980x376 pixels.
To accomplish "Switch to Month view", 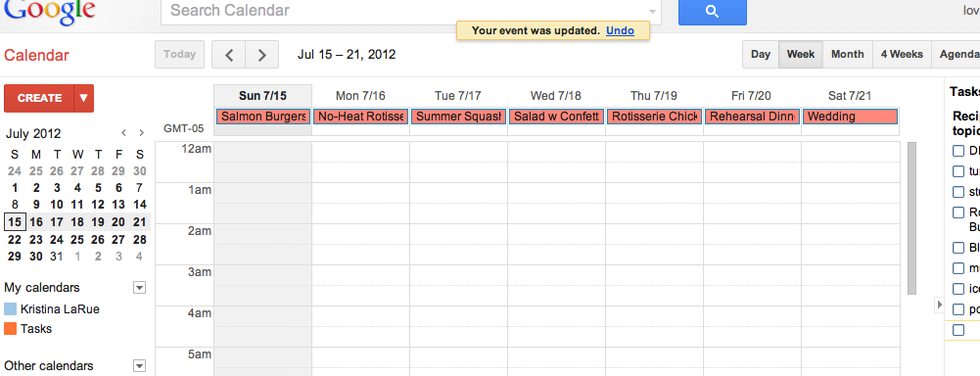I will pyautogui.click(x=848, y=54).
